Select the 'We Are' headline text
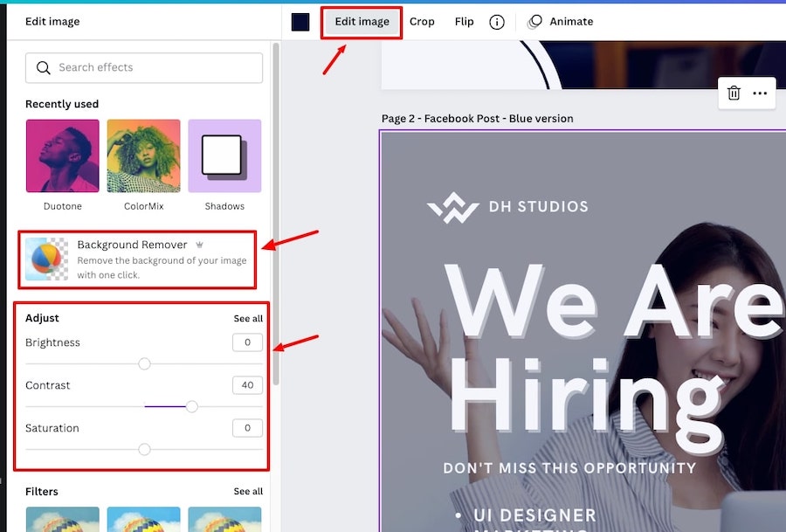 click(x=614, y=302)
